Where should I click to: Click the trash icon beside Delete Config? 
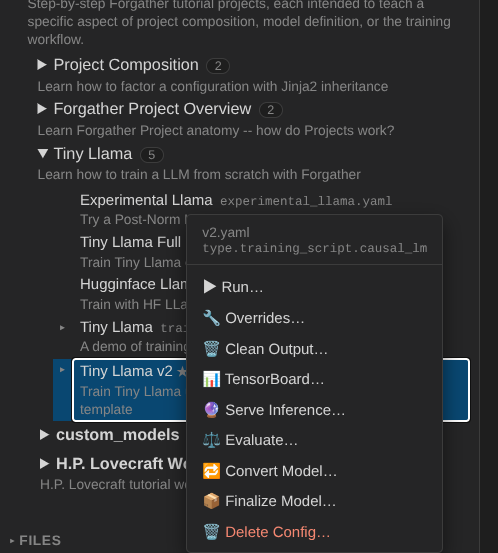(x=211, y=532)
